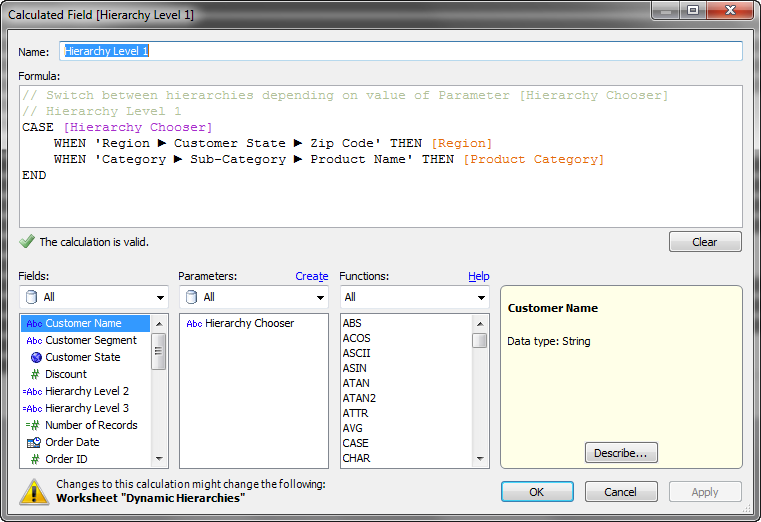Click the Abc icon beside Customer Name
Image resolution: width=761 pixels, height=522 pixels.
[34, 324]
